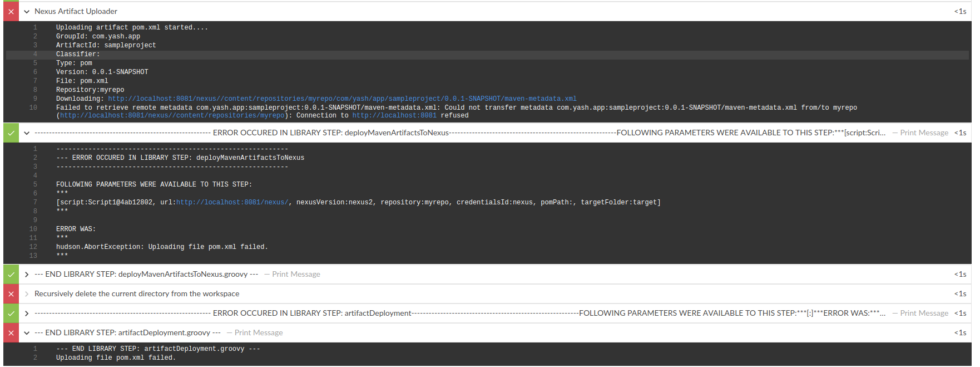Image resolution: width=980 pixels, height=367 pixels.
Task: Click line number 10 in Nexus uploader log
Action: pos(33,107)
